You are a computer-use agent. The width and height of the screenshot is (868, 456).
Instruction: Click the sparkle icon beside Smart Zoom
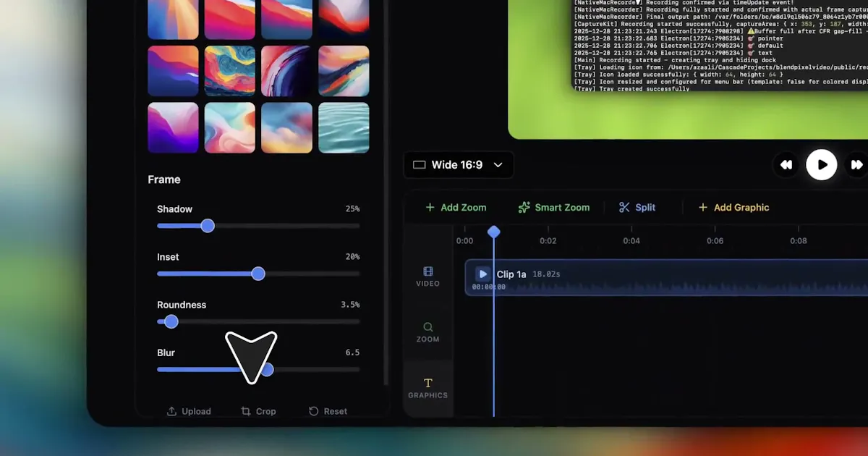(x=524, y=208)
